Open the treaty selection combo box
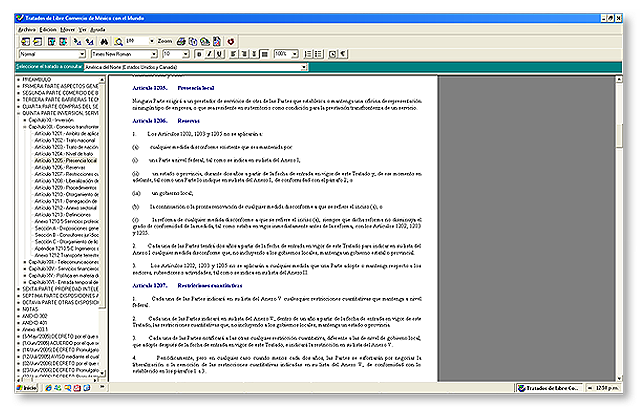640x413 pixels. click(196, 67)
